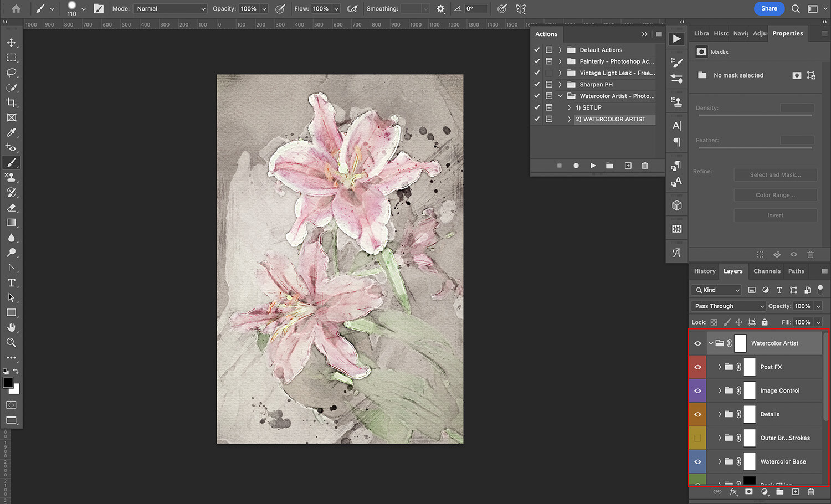Click the foreground color swatch

8,383
